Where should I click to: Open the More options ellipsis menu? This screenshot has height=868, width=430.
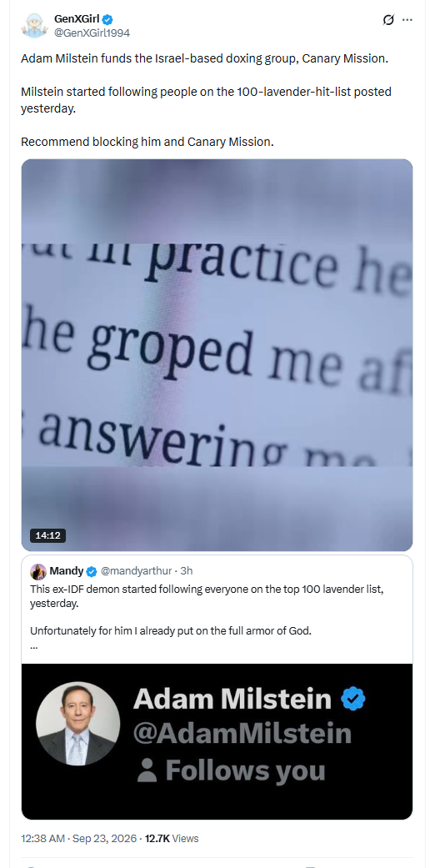[x=407, y=20]
